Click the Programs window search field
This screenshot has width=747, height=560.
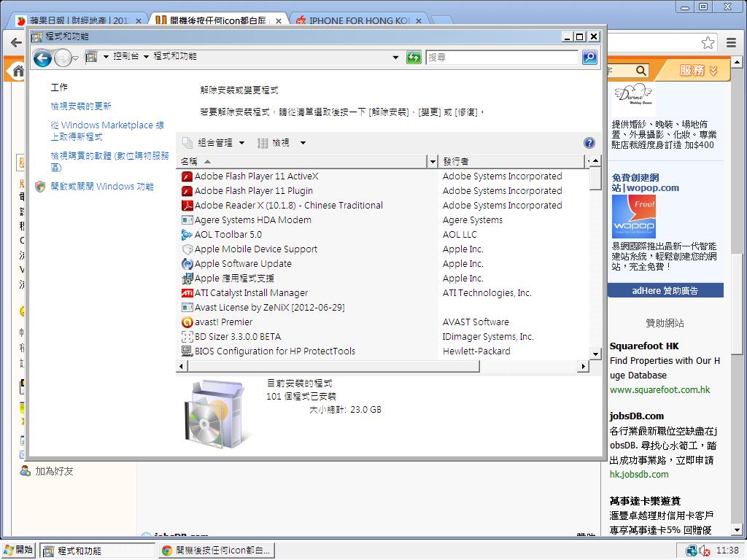(502, 58)
